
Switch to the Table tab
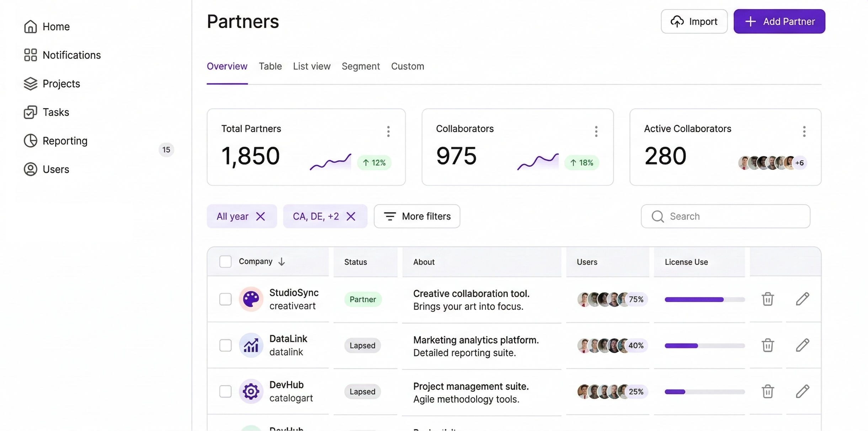click(270, 66)
